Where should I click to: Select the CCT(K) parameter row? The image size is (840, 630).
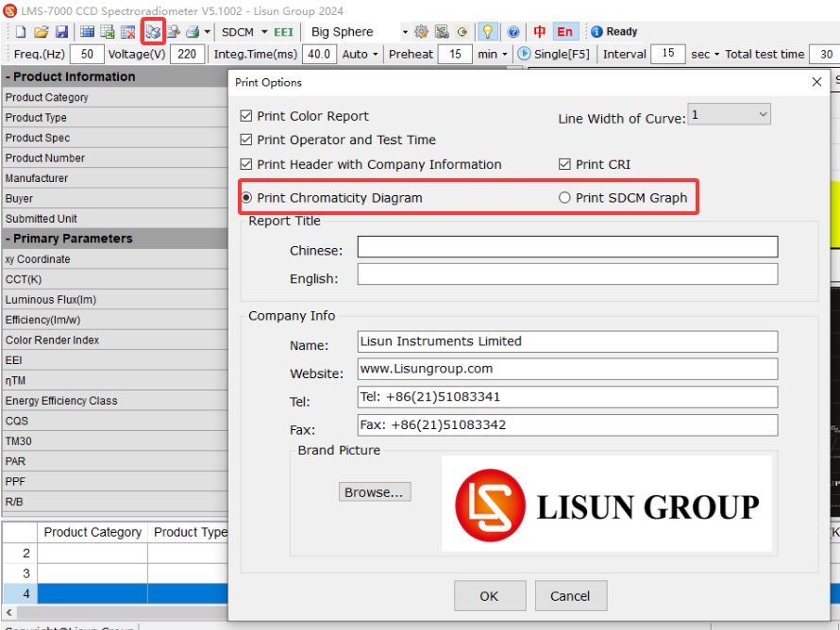pos(115,279)
